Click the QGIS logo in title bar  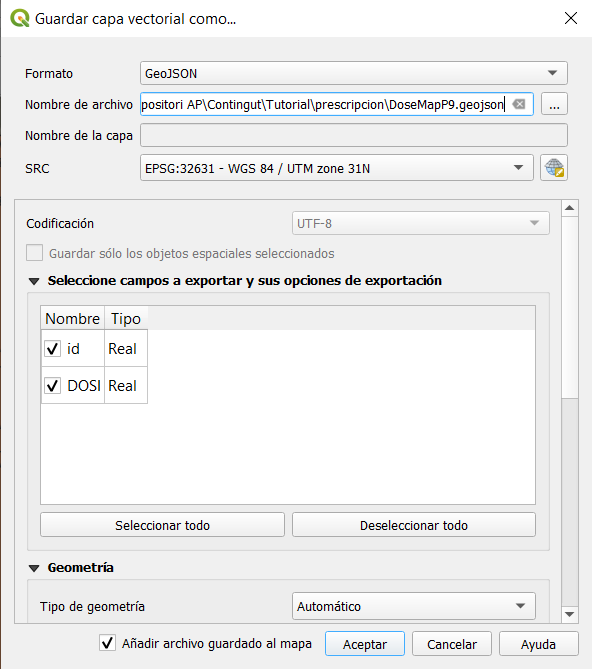20,18
